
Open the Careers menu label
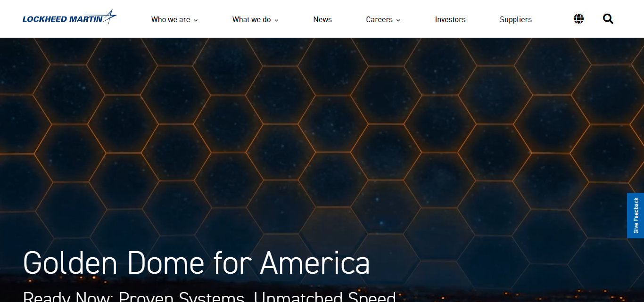[x=380, y=19]
